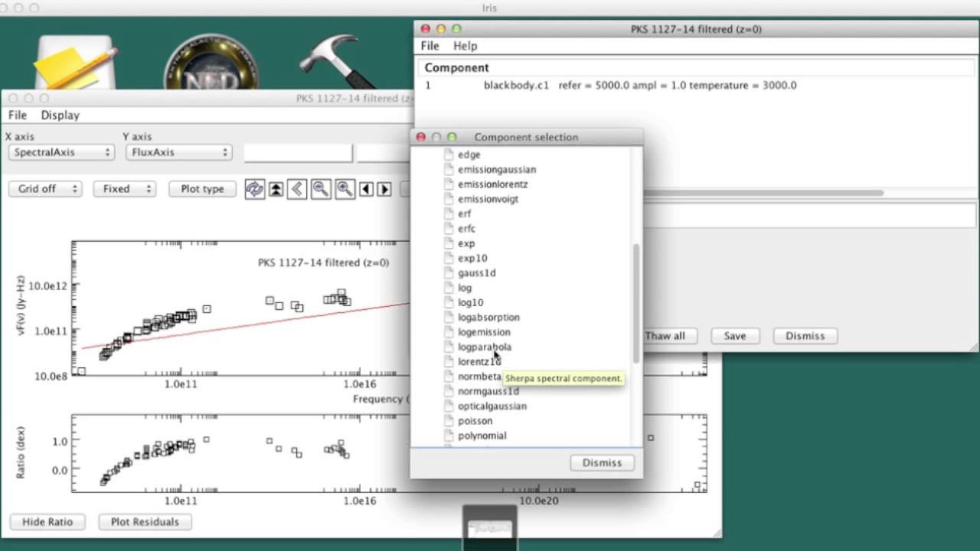Select normgauss1d in component list
The width and height of the screenshot is (980, 551).
(488, 392)
